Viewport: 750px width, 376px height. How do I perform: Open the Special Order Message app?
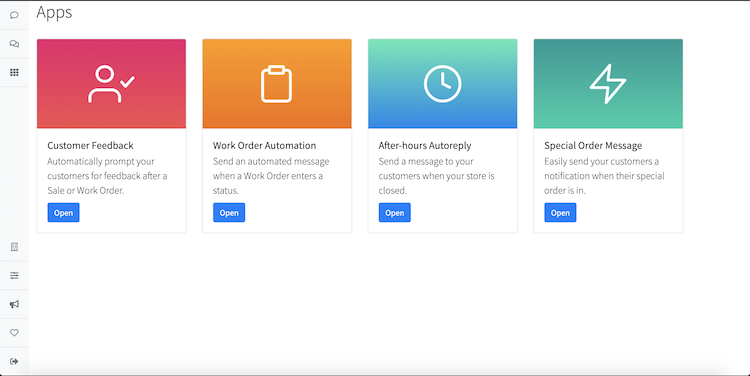(560, 212)
